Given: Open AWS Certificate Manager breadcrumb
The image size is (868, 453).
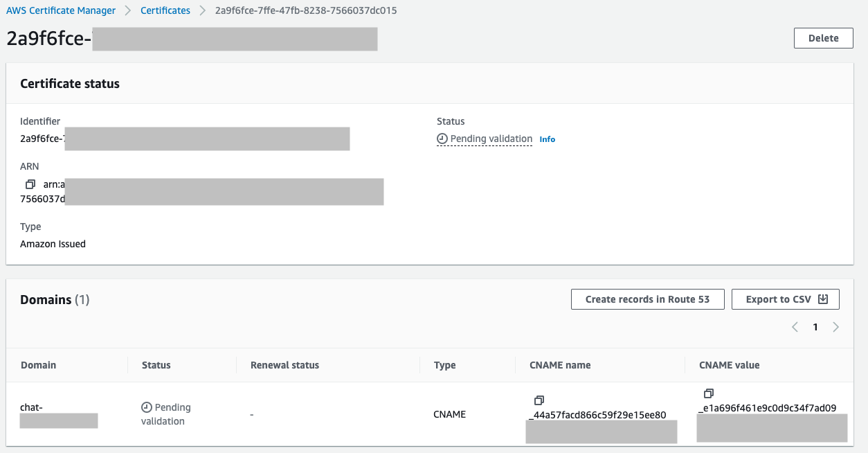Looking at the screenshot, I should [x=61, y=10].
